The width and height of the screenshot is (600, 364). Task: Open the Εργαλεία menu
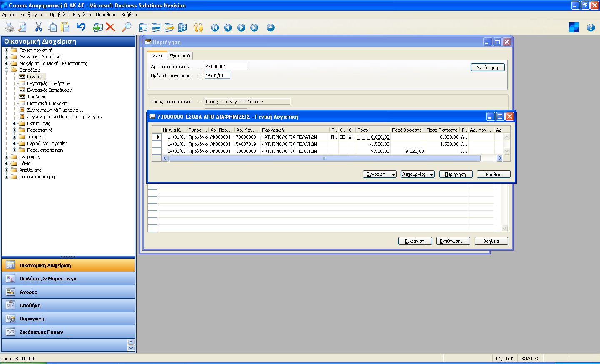click(82, 15)
